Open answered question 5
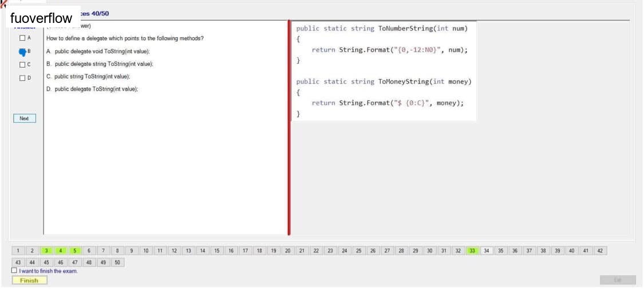 (x=75, y=251)
